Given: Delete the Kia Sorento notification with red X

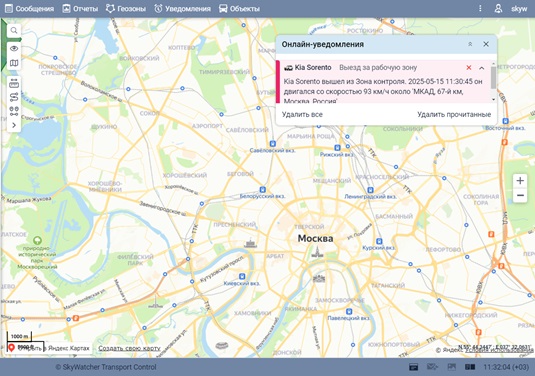Looking at the screenshot, I should [x=469, y=68].
